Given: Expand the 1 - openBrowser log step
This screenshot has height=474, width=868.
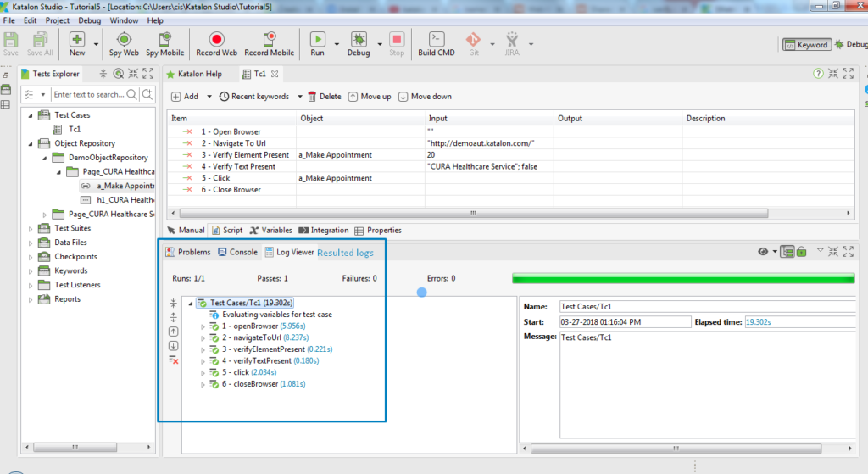Looking at the screenshot, I should point(203,326).
